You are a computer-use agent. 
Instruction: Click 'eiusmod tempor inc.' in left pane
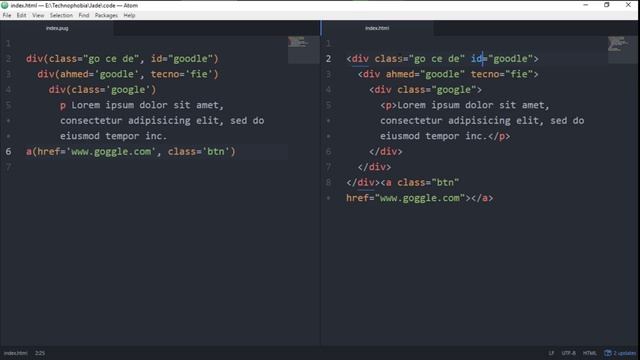click(113, 136)
